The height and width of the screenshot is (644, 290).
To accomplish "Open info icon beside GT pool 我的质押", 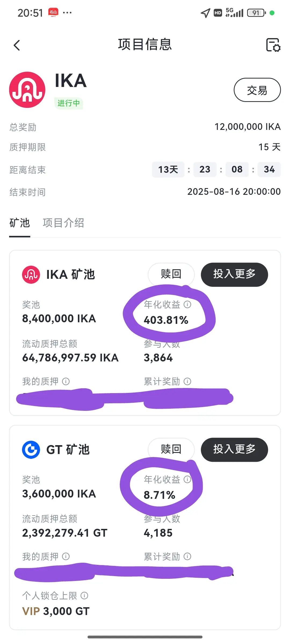I will click(66, 557).
